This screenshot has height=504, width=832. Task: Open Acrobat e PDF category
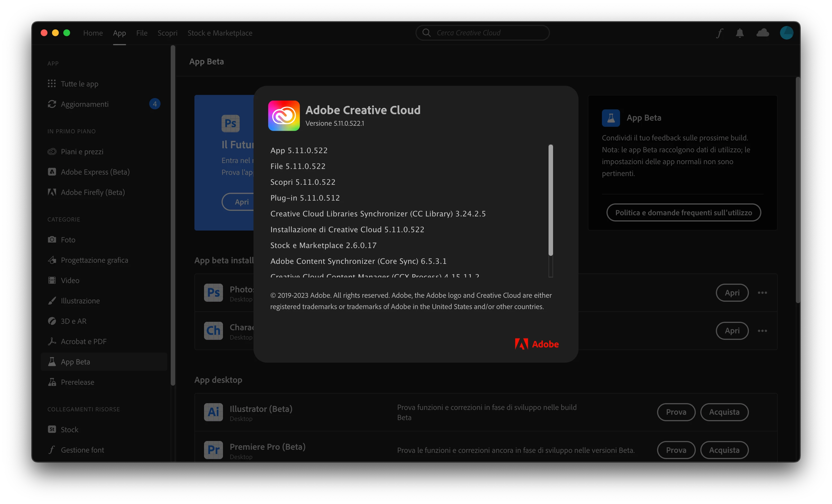[83, 341]
